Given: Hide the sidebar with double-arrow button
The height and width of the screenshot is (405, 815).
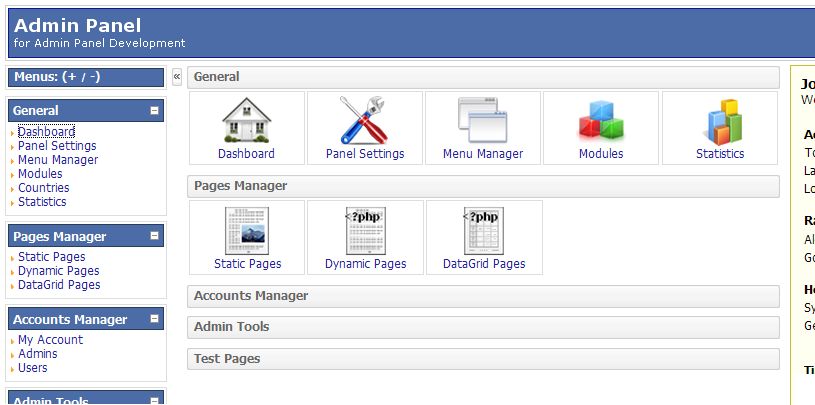Looking at the screenshot, I should (177, 77).
